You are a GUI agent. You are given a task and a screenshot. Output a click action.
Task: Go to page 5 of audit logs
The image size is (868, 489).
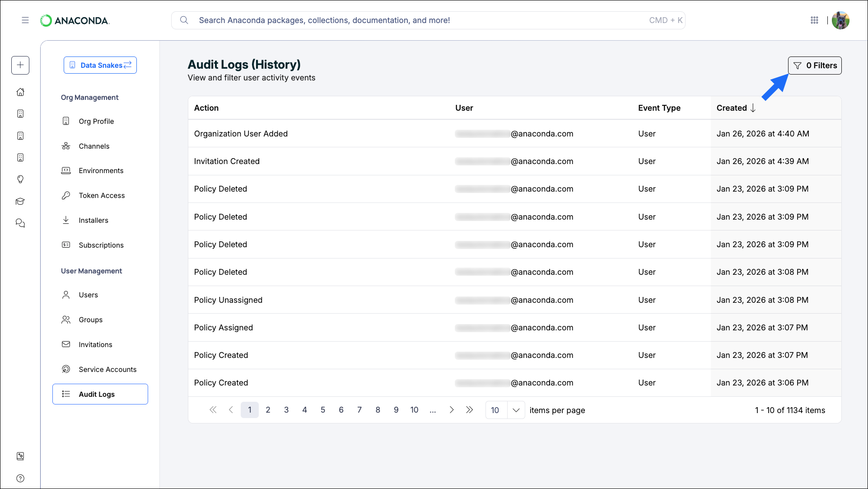click(x=322, y=410)
